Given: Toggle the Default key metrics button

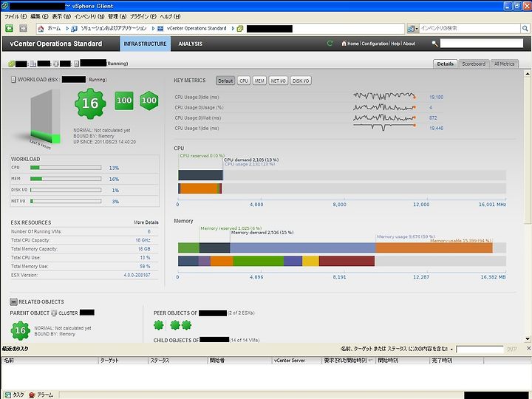Looking at the screenshot, I should click(225, 81).
